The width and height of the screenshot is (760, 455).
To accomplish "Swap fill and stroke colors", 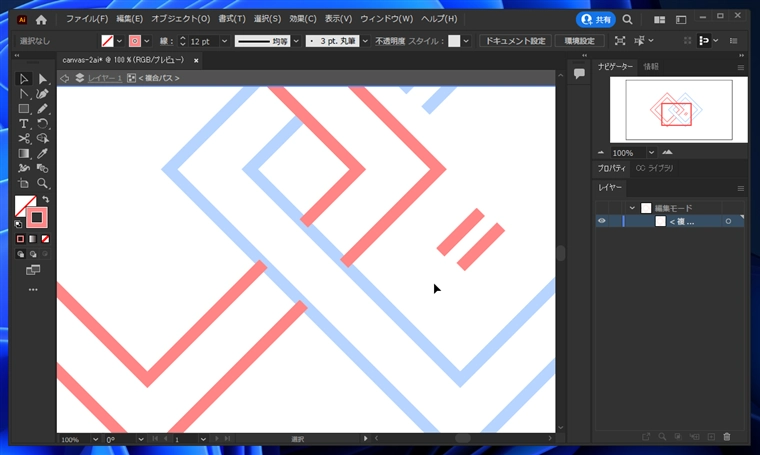I will [x=46, y=199].
